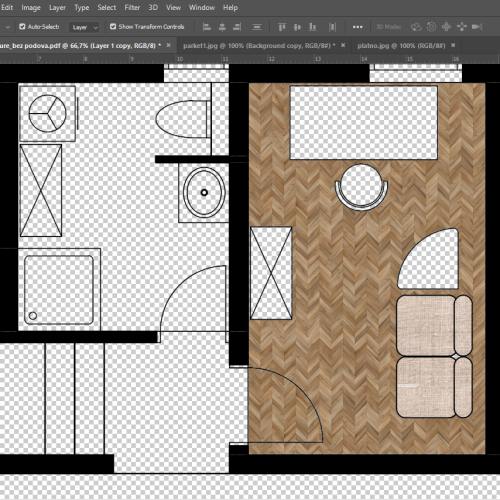500x500 pixels.
Task: Open the Auto-Select Layer dropdown
Action: click(x=84, y=27)
